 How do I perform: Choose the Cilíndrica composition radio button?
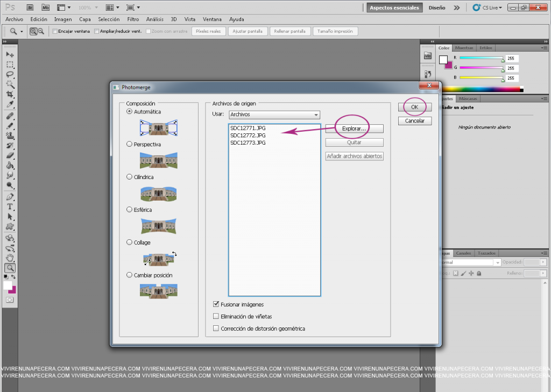click(129, 177)
